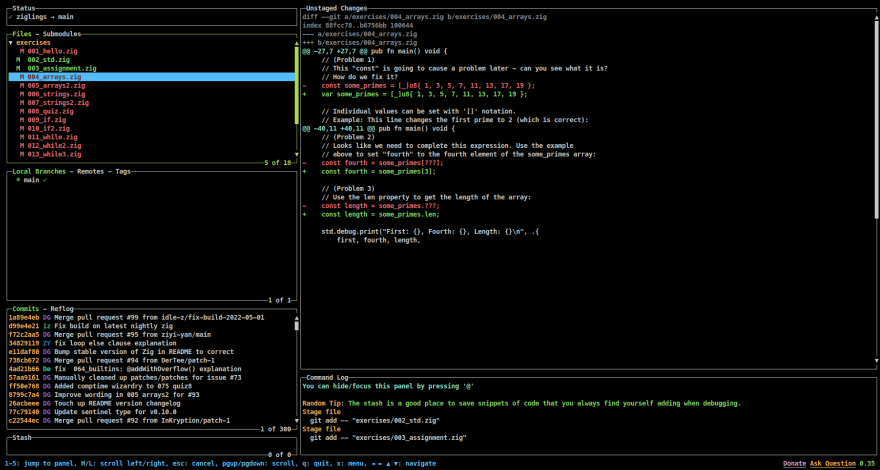This screenshot has width=880, height=470.
Task: Click the Donate link
Action: tap(794, 464)
